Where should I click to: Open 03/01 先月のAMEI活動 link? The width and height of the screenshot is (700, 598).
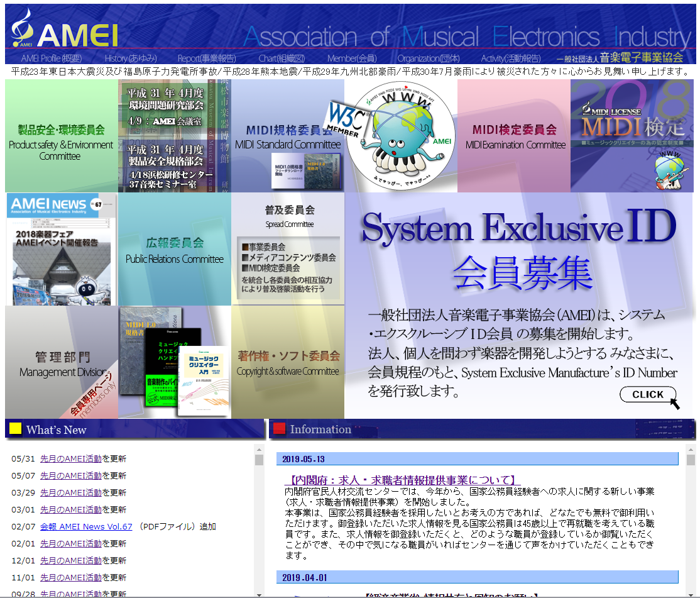(x=71, y=509)
